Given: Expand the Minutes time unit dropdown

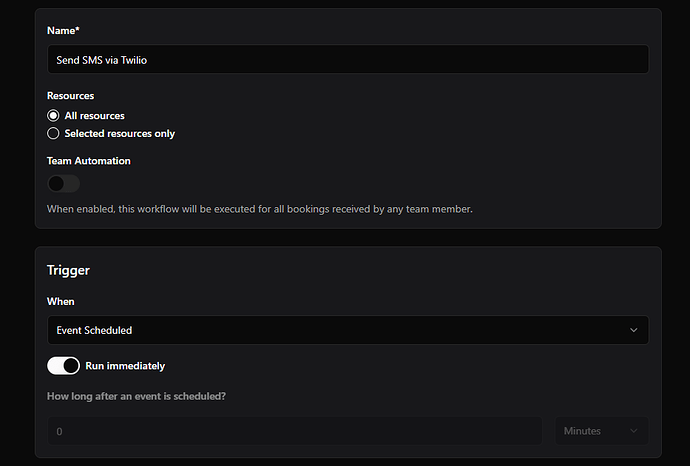Looking at the screenshot, I should point(601,431).
